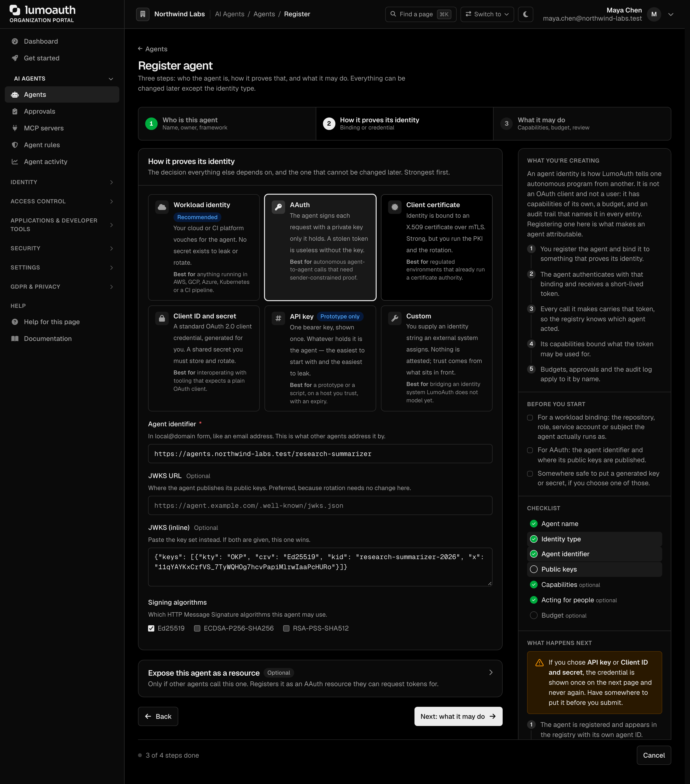Click the AI Agents breadcrumb link
The image size is (690, 784).
pyautogui.click(x=230, y=14)
